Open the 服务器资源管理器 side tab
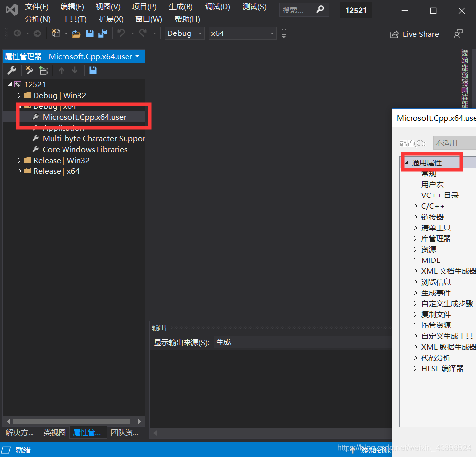Viewport: 476px width, 457px height. [465, 78]
